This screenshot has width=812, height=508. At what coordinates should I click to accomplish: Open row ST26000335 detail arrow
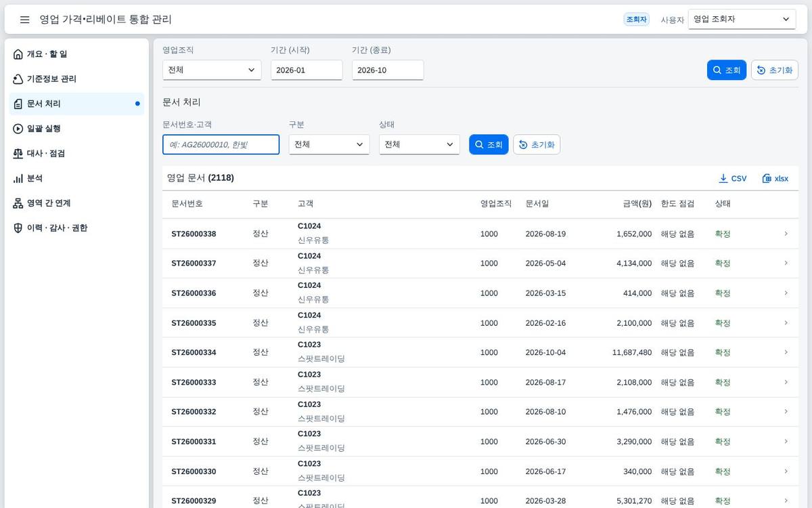click(x=786, y=323)
